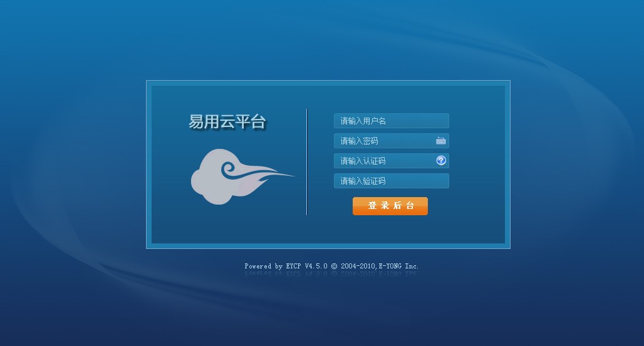The height and width of the screenshot is (346, 644).
Task: Click the cloud logo image
Action: [x=242, y=176]
